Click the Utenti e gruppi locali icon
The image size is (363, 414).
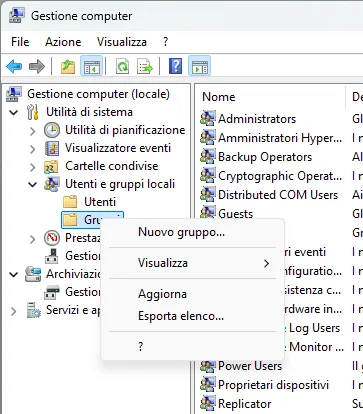coord(52,184)
